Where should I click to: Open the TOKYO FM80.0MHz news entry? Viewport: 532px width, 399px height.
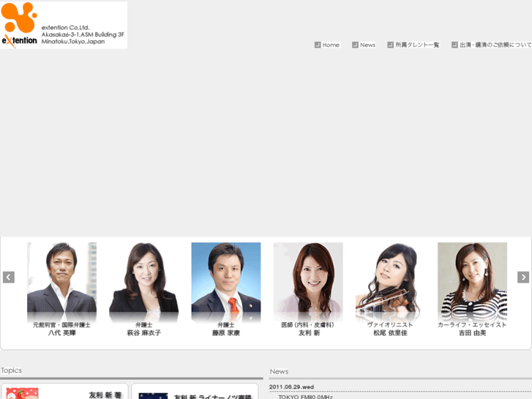click(x=305, y=397)
